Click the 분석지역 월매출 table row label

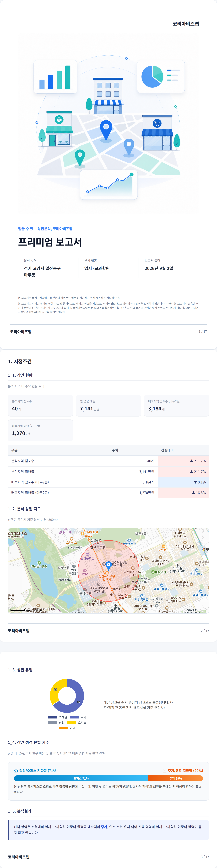(x=23, y=472)
